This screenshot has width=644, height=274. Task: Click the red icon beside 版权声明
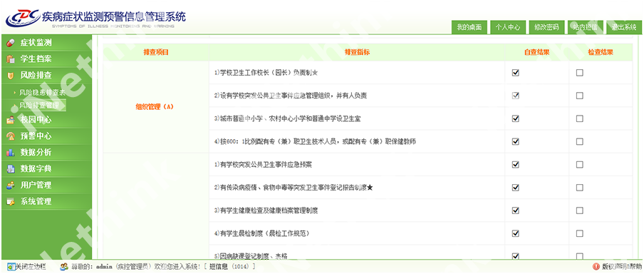click(x=597, y=267)
